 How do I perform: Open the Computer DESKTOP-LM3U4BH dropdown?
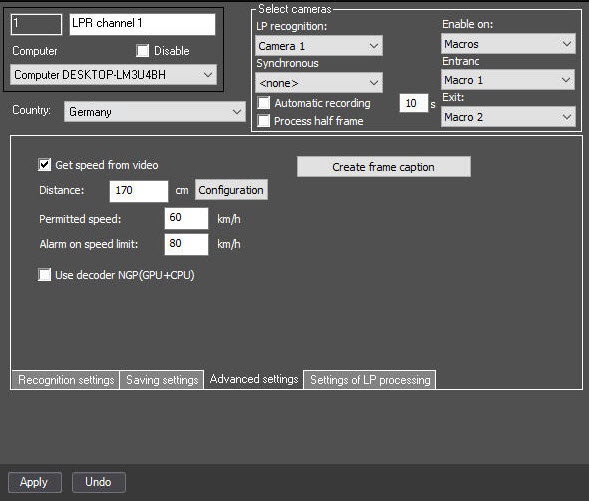click(x=113, y=75)
